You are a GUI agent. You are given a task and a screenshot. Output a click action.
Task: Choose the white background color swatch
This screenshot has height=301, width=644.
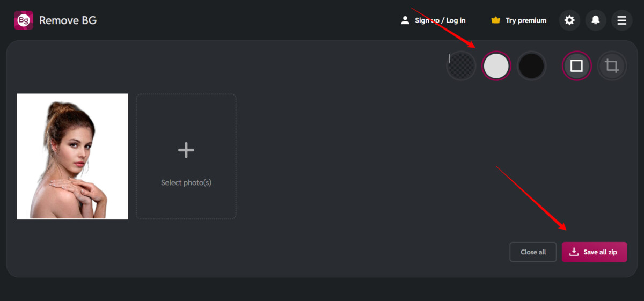point(496,66)
